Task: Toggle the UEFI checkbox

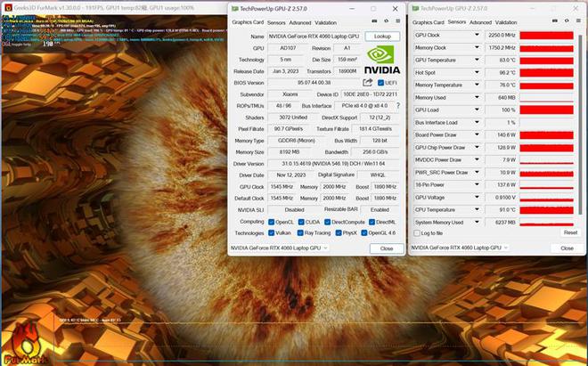Action: tap(380, 83)
